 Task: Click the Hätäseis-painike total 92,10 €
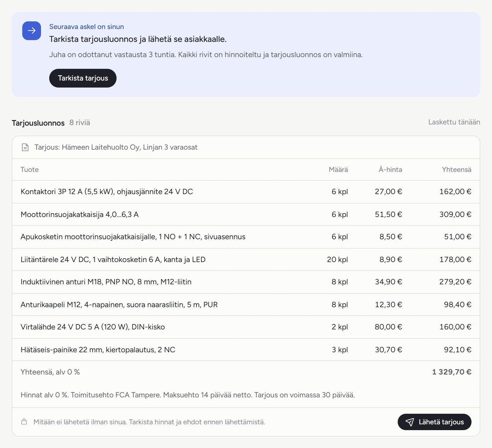click(x=458, y=350)
